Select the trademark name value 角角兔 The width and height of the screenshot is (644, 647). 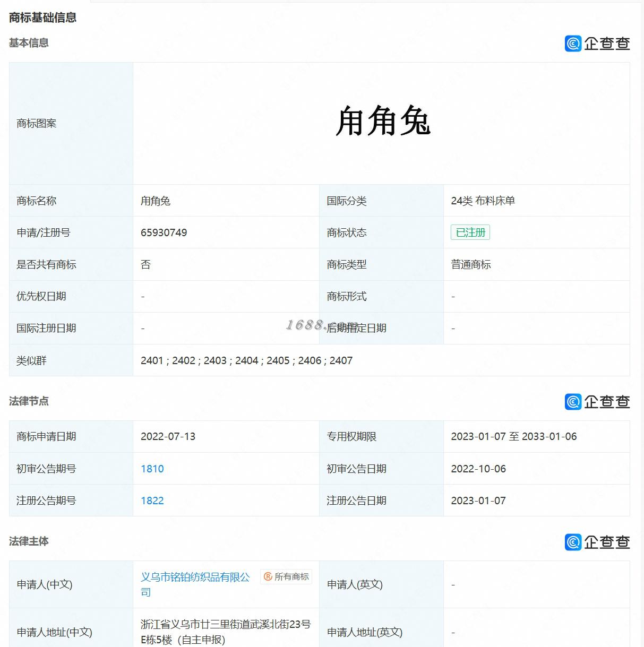point(156,201)
